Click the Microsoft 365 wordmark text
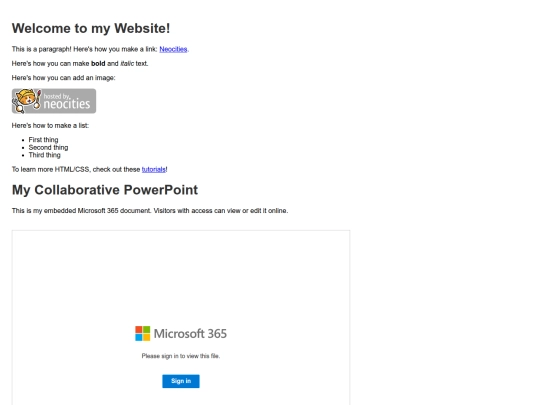This screenshot has width=540, height=405. (x=190, y=333)
